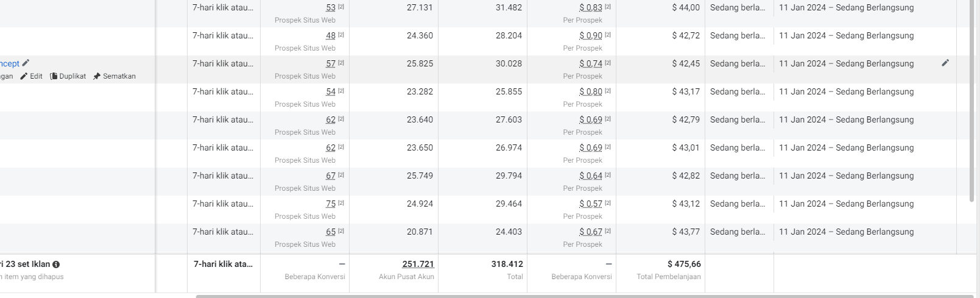The height and width of the screenshot is (298, 980).
Task: Click the underlined cost per prospect $0.57
Action: coord(591,204)
